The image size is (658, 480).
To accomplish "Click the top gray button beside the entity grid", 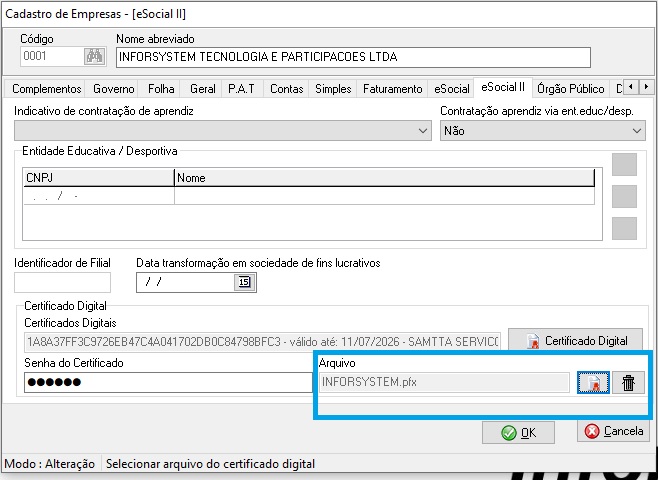I will click(x=624, y=165).
